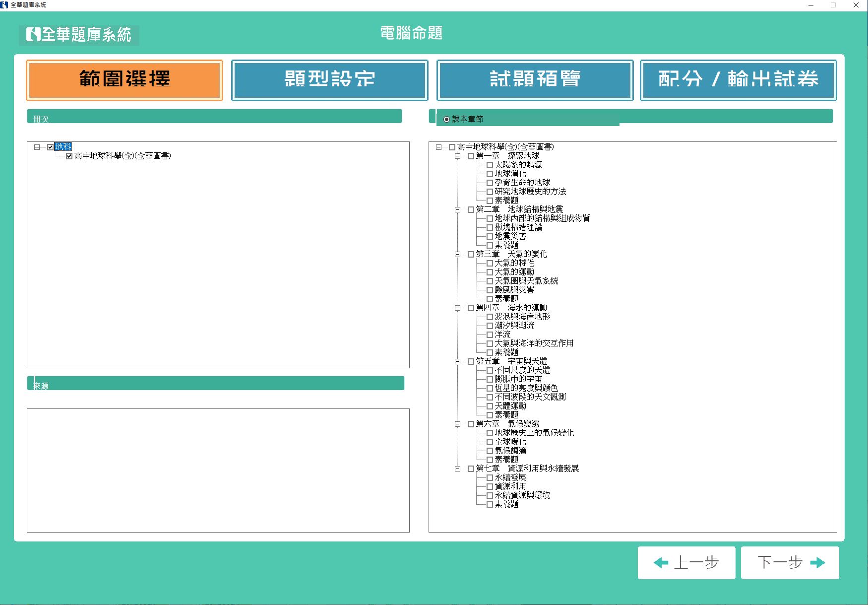Go to the 試題預覽 tab
The image size is (868, 605).
click(x=535, y=80)
